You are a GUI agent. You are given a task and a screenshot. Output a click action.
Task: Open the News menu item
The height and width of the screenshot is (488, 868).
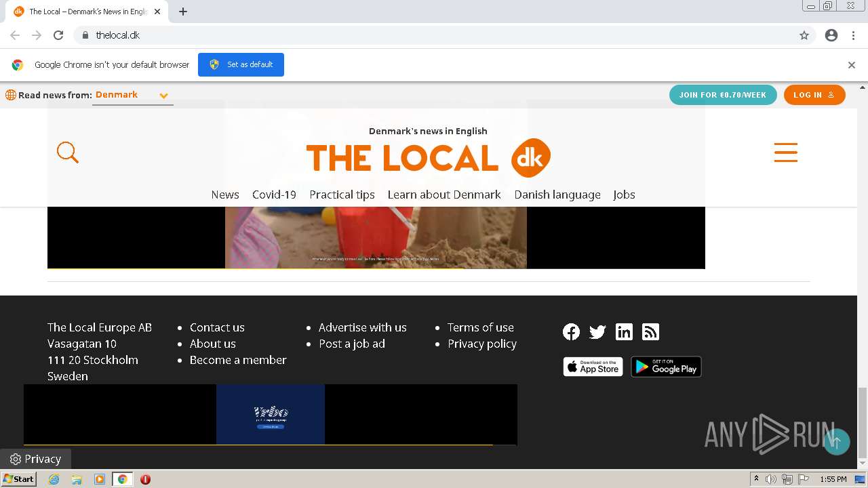pos(225,195)
